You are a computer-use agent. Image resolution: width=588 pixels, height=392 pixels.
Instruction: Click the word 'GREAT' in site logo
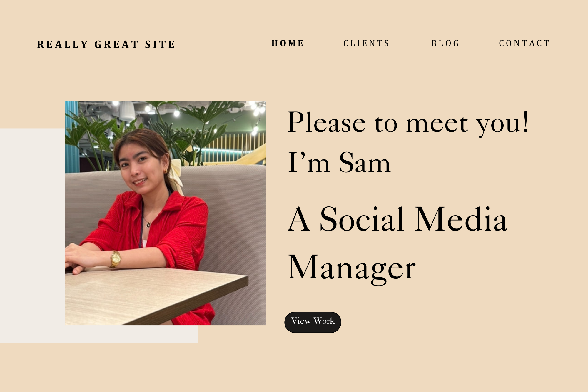(x=116, y=44)
